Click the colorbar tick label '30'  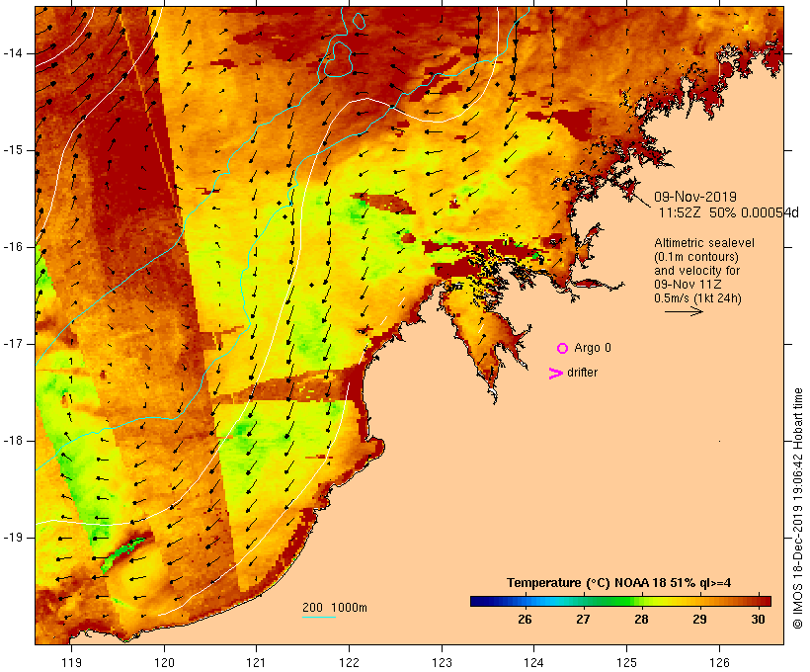click(758, 620)
